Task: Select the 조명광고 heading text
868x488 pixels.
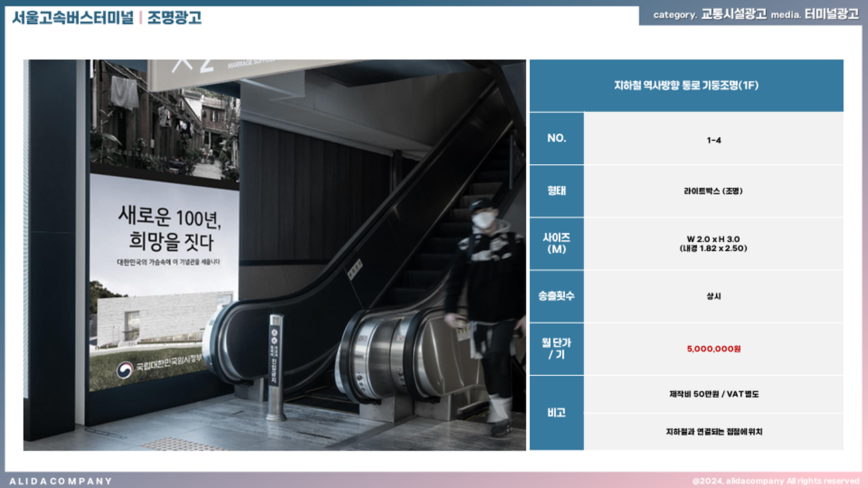Action: click(x=174, y=17)
